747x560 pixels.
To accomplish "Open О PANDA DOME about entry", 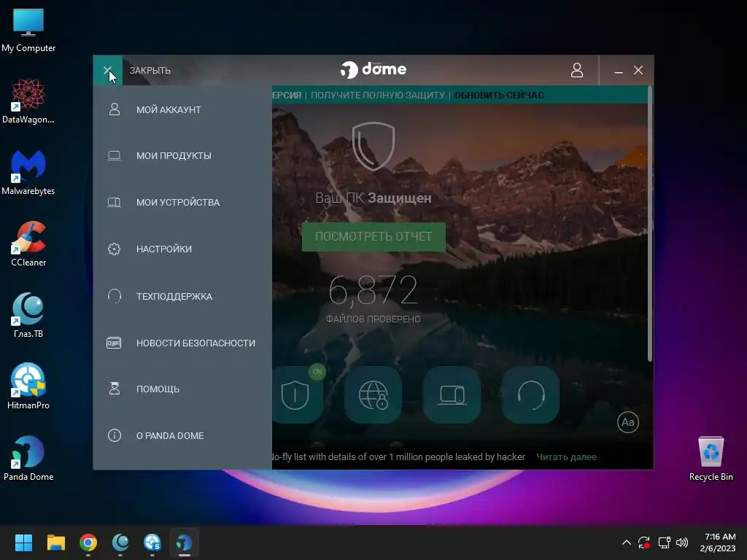I will point(170,436).
